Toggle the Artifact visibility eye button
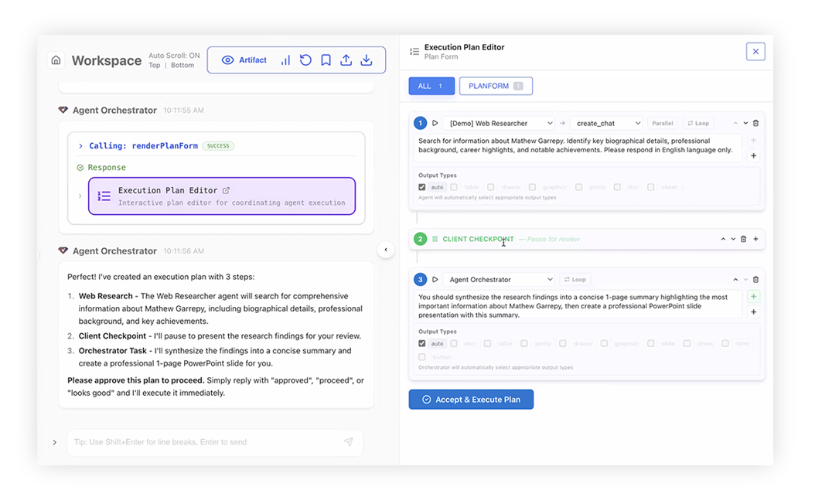Screen dimensions: 815x504 click(x=244, y=60)
